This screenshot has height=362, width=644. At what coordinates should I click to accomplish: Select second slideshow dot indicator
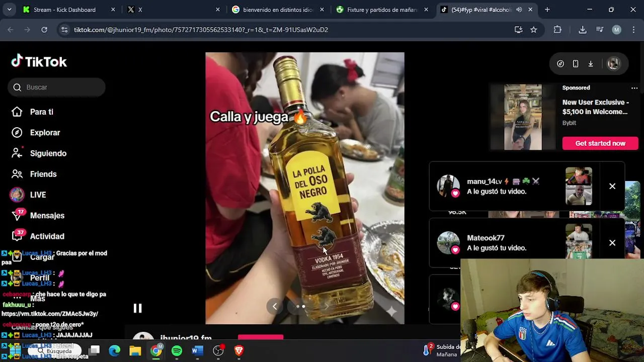(x=303, y=306)
